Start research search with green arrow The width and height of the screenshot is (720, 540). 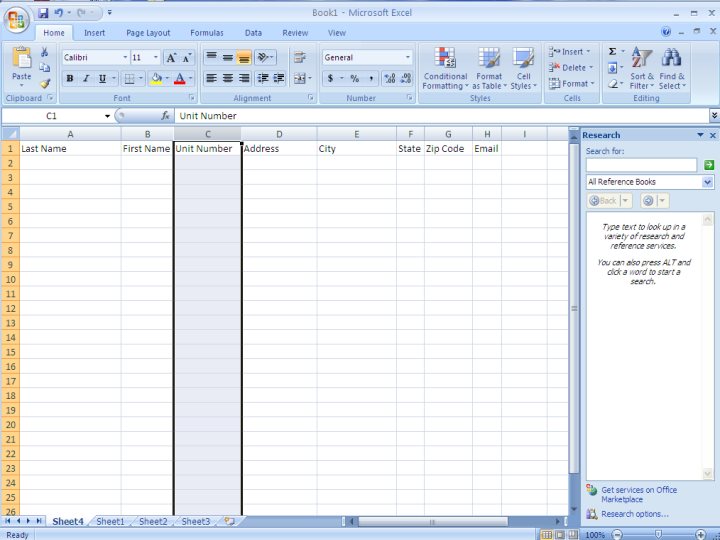(709, 165)
